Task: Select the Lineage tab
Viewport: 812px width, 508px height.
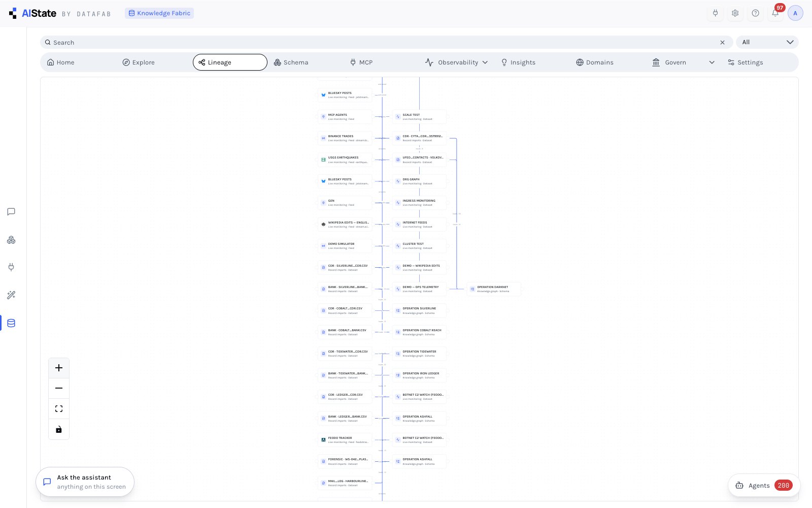Action: pyautogui.click(x=230, y=62)
